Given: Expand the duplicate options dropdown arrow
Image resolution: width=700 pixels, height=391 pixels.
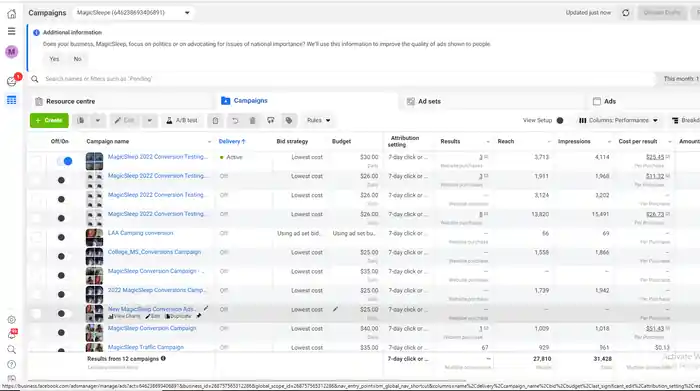Looking at the screenshot, I should tap(98, 121).
